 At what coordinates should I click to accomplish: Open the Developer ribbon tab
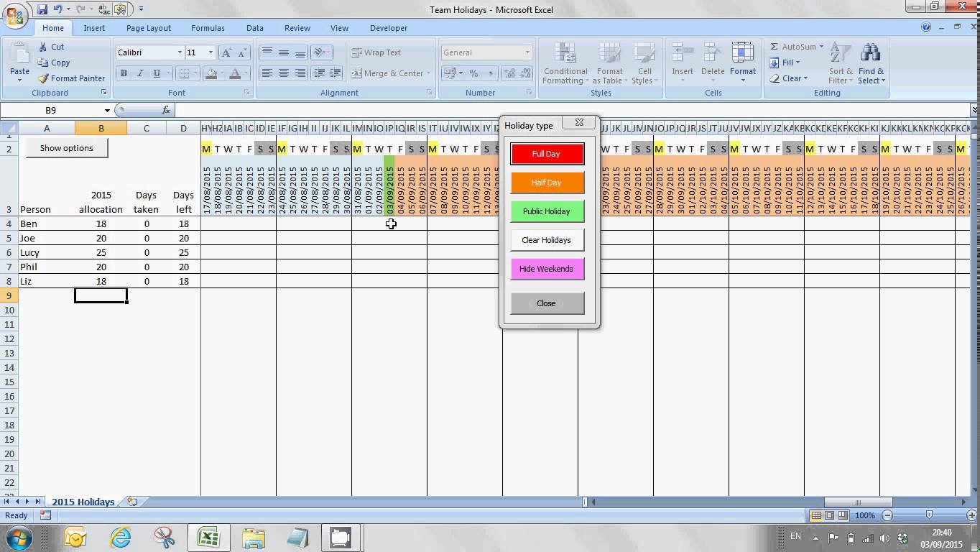tap(389, 28)
